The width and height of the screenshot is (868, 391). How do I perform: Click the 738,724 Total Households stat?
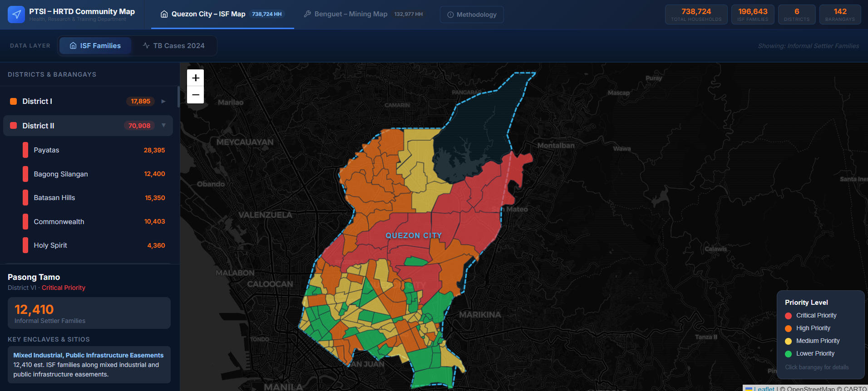(x=696, y=15)
